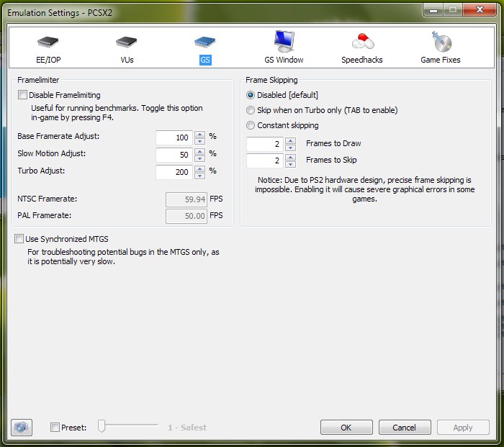Open the VUs chip icon tab
The image size is (504, 447).
click(x=126, y=42)
